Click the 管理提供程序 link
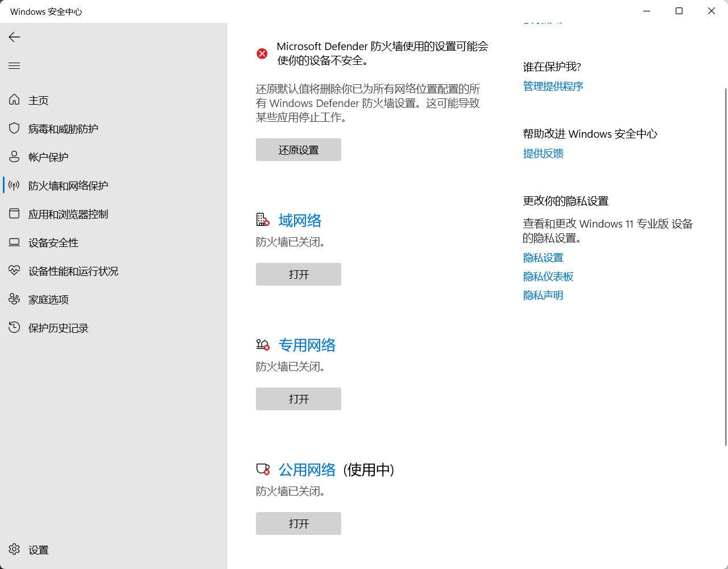Screen dimensions: 728x569 coord(553,86)
